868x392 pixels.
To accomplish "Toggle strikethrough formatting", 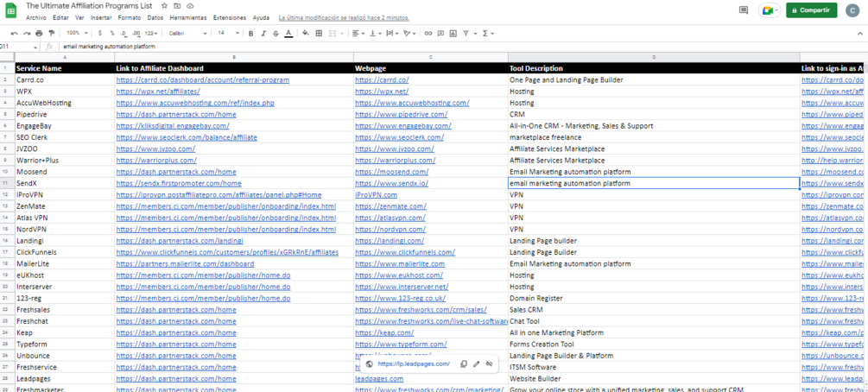I will [276, 33].
